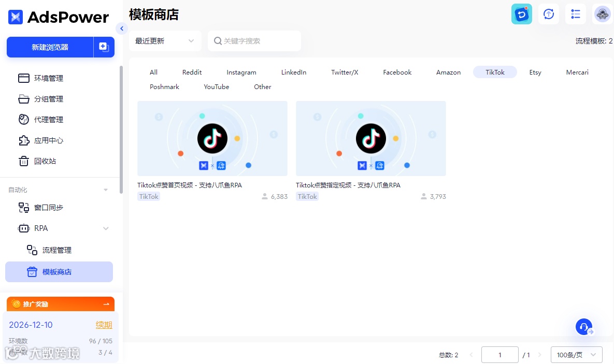Select the Poshmark category tab
Image resolution: width=614 pixels, height=364 pixels.
164,87
